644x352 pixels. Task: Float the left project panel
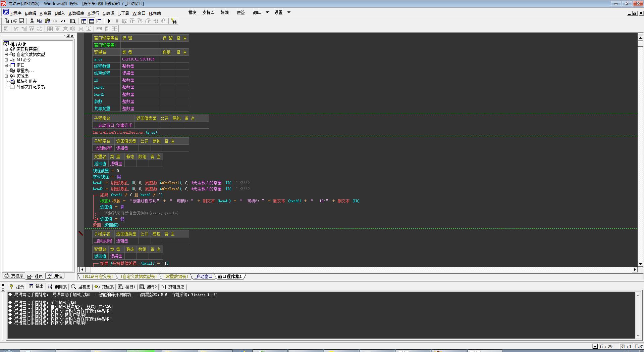(x=68, y=36)
